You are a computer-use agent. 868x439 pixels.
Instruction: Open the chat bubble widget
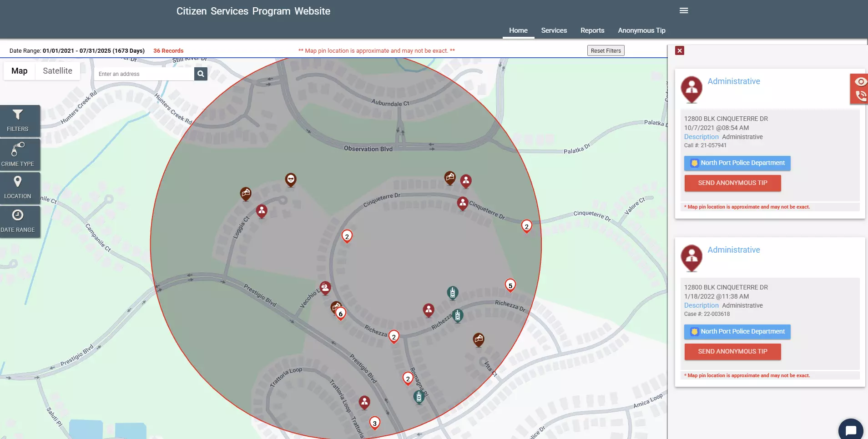coord(851,430)
